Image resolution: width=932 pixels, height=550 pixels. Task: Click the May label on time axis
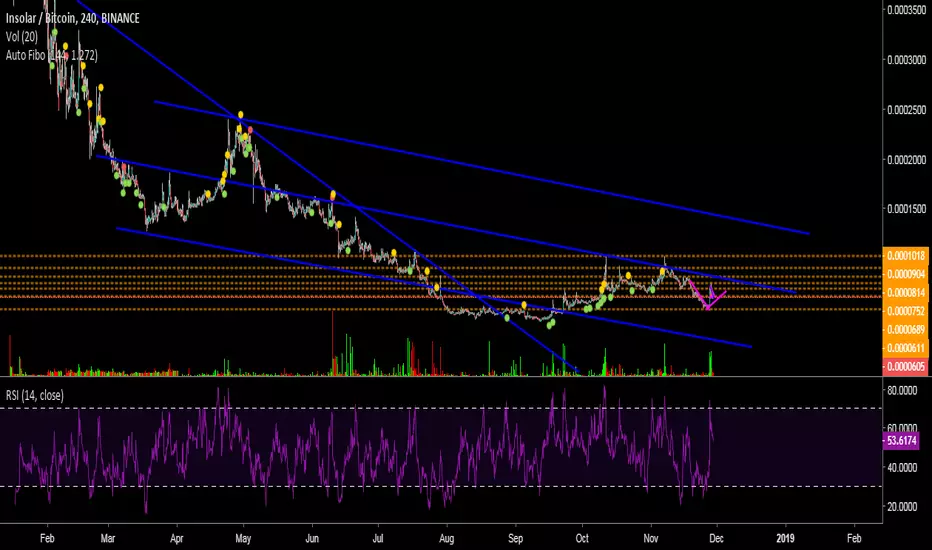coord(243,538)
